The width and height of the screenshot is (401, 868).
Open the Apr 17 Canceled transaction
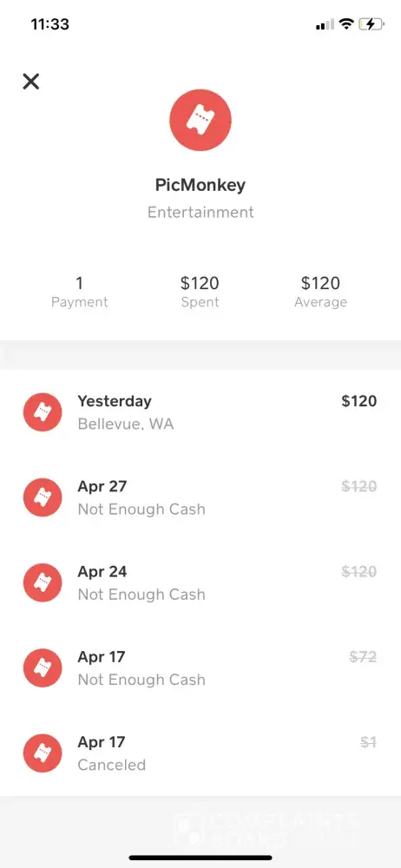(200, 753)
